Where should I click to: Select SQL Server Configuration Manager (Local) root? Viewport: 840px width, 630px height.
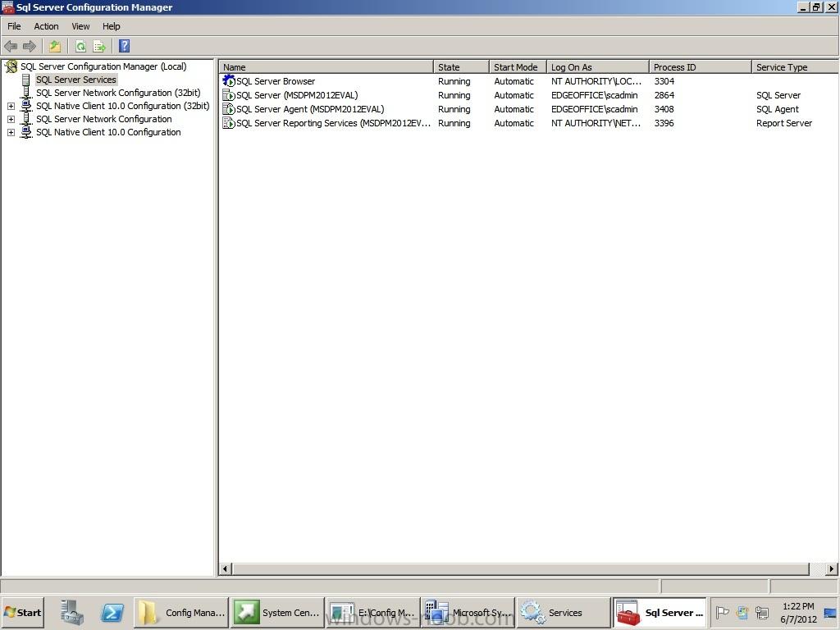[103, 66]
